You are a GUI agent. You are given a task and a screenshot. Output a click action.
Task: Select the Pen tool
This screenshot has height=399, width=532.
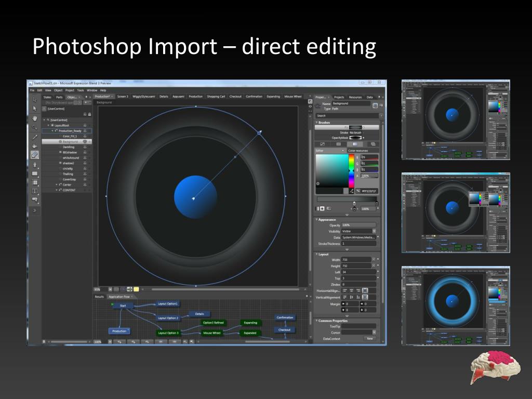pos(35,165)
